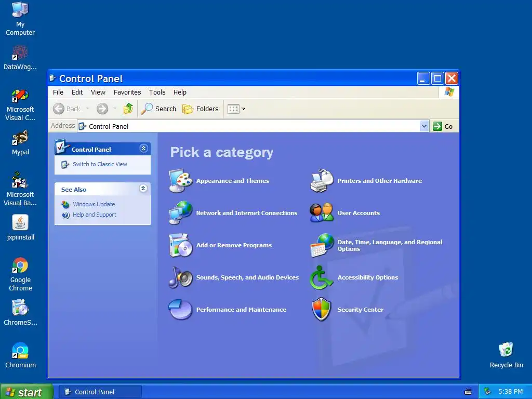Click the Control Panel title bar icon
Screen dimensions: 532x399
[x=52, y=78]
